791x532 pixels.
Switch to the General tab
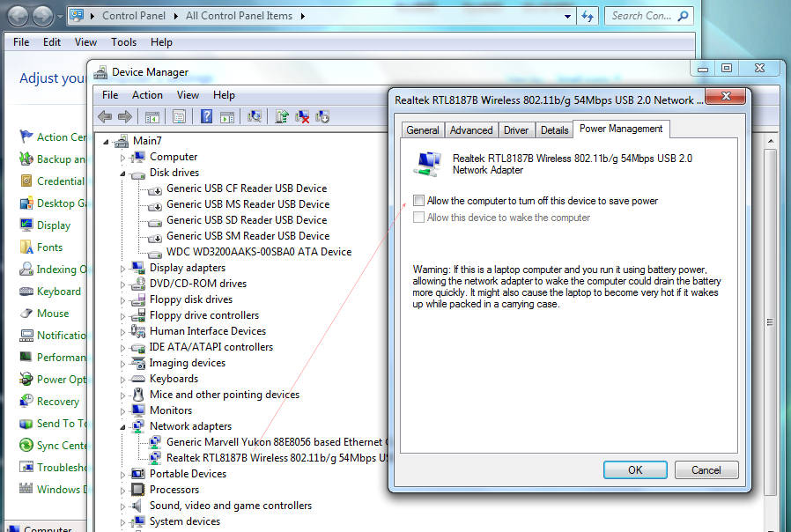423,130
